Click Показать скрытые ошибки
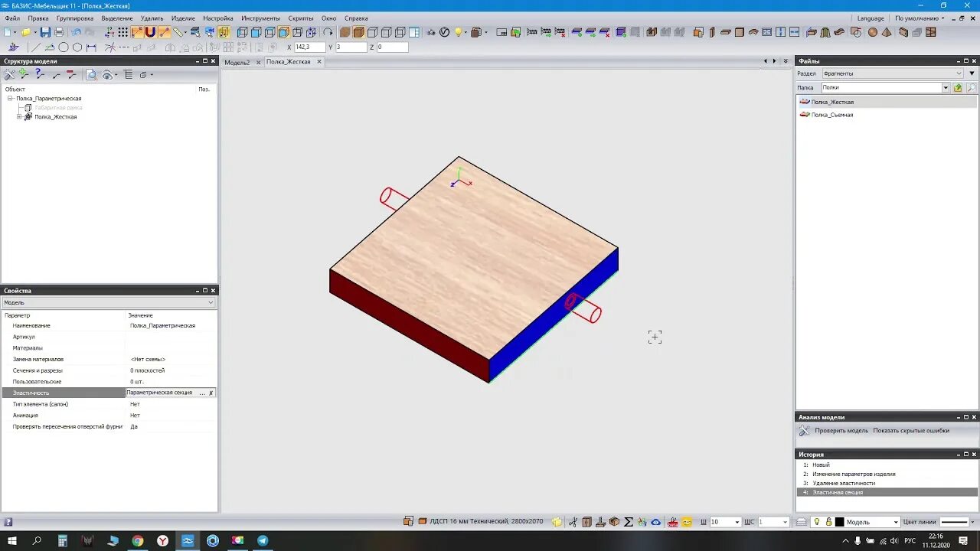This screenshot has width=980, height=551. point(911,431)
